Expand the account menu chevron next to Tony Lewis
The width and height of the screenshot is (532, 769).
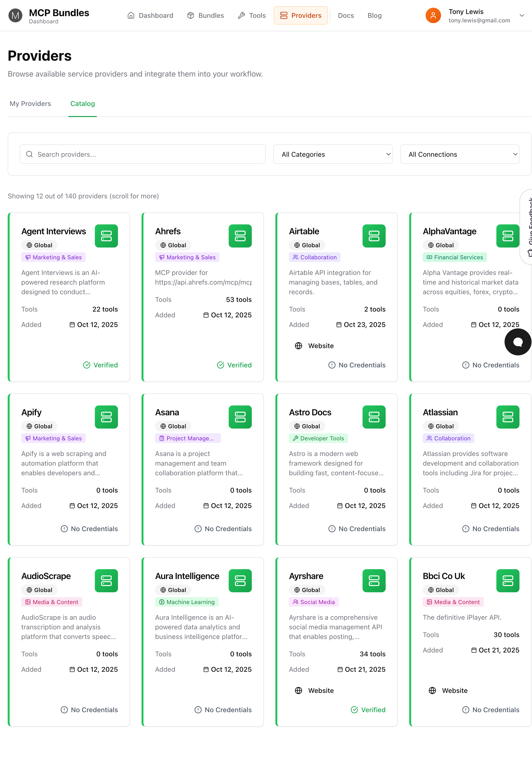click(x=522, y=15)
